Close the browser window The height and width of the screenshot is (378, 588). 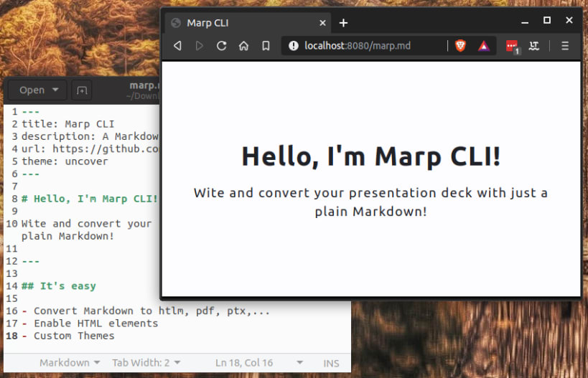point(569,20)
